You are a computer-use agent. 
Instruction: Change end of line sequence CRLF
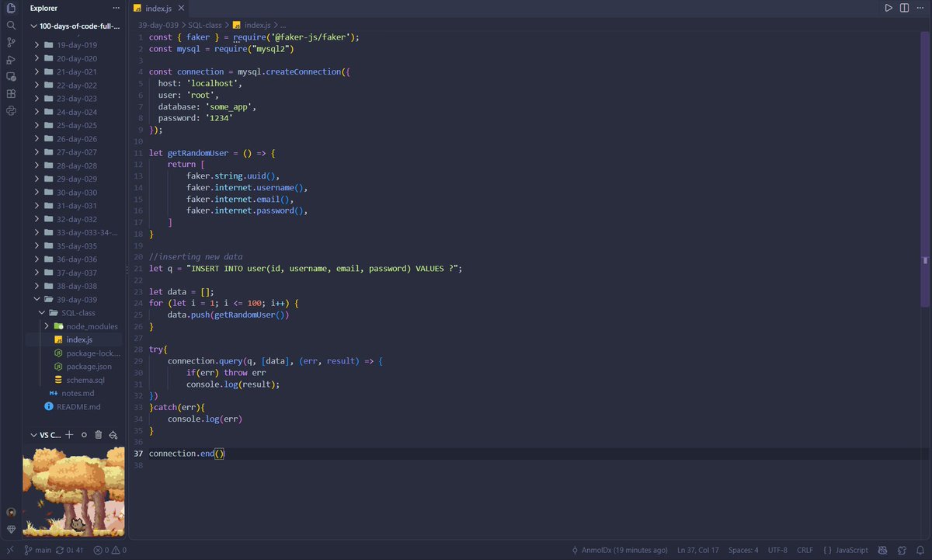(x=805, y=550)
